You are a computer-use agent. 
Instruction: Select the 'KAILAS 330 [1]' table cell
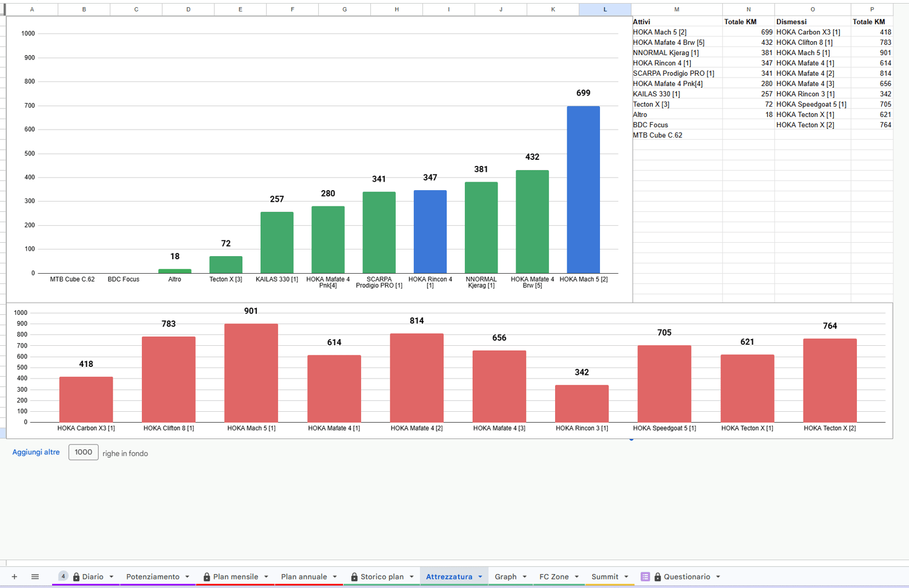(x=678, y=94)
